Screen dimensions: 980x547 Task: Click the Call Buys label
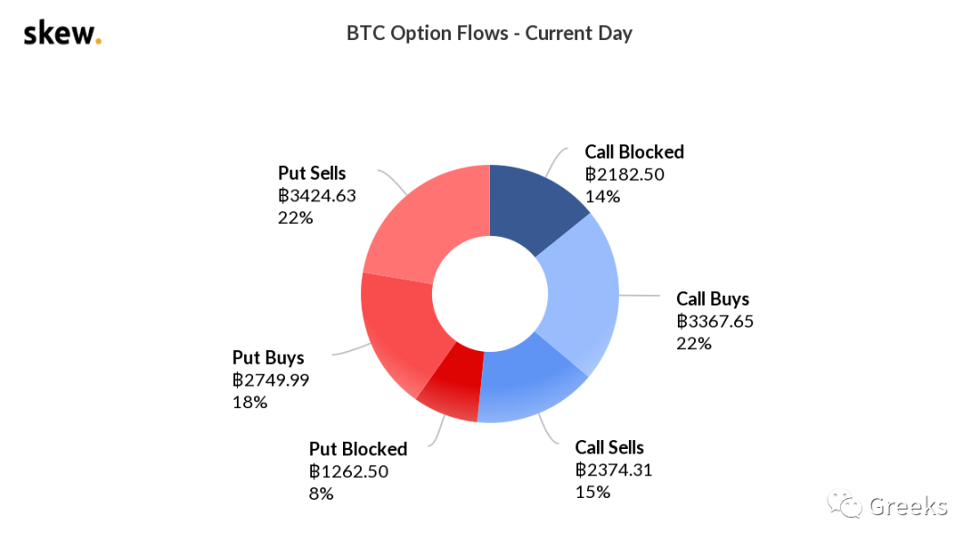(x=712, y=298)
